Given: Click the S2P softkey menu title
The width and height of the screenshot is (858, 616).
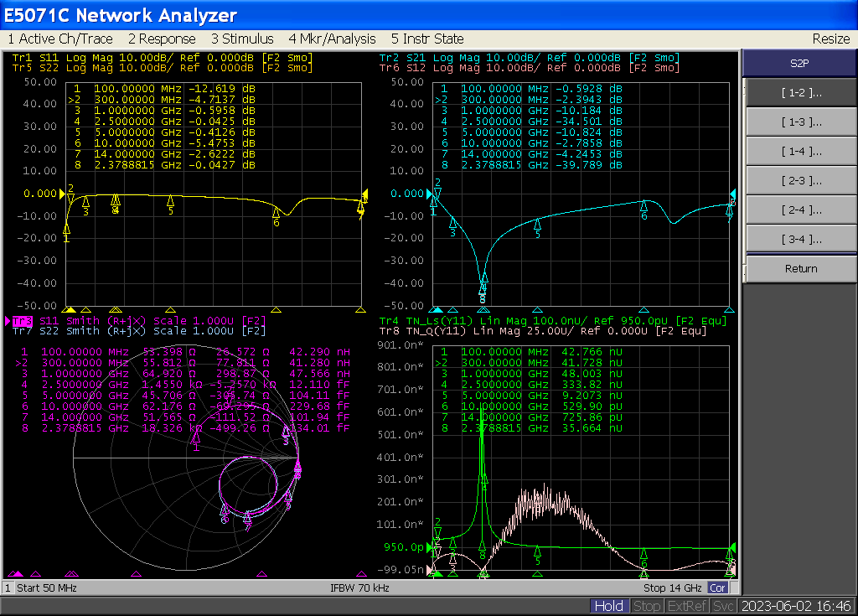Looking at the screenshot, I should tap(799, 63).
